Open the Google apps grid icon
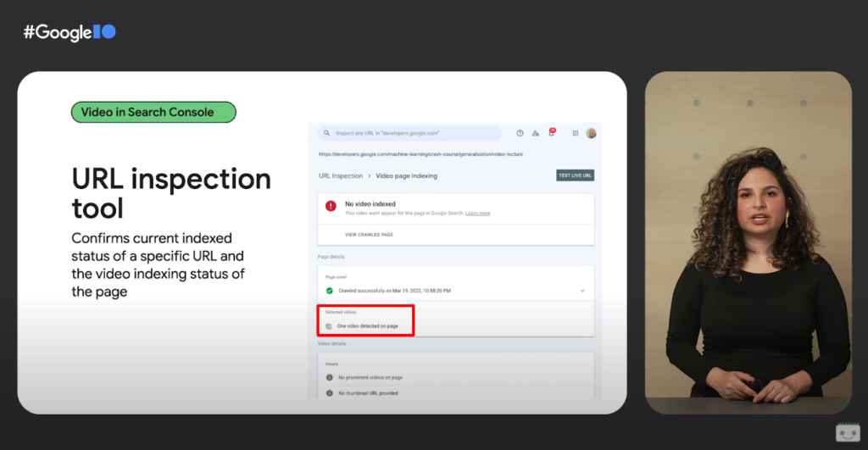This screenshot has width=868, height=450. point(576,133)
